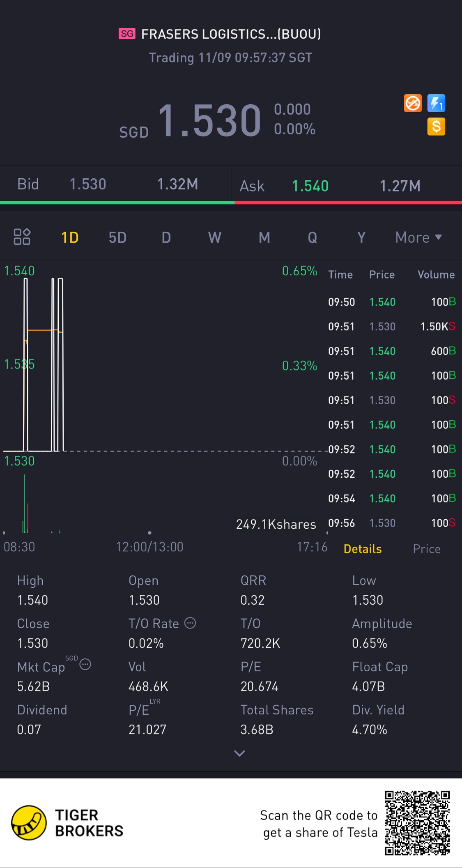
Task: Switch to the Price view
Action: (427, 549)
